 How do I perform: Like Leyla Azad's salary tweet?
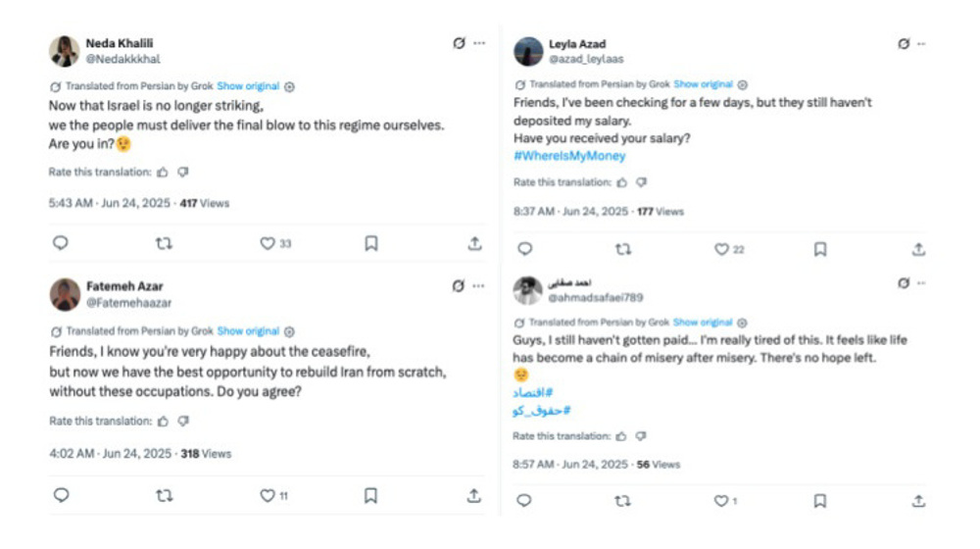click(721, 250)
